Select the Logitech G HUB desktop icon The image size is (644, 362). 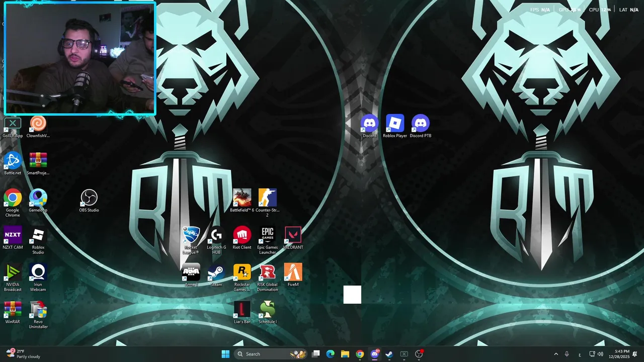click(216, 240)
